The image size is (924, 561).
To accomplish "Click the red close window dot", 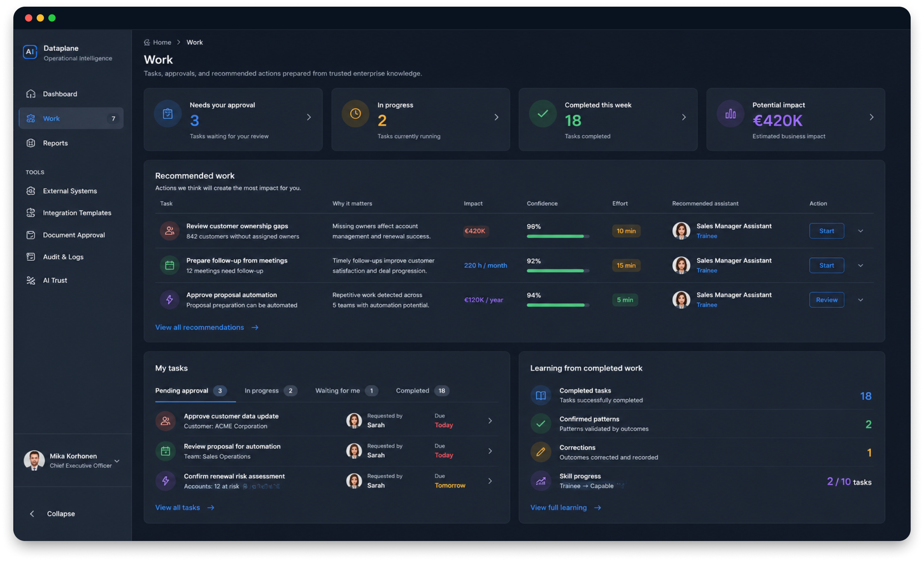I will pyautogui.click(x=29, y=18).
